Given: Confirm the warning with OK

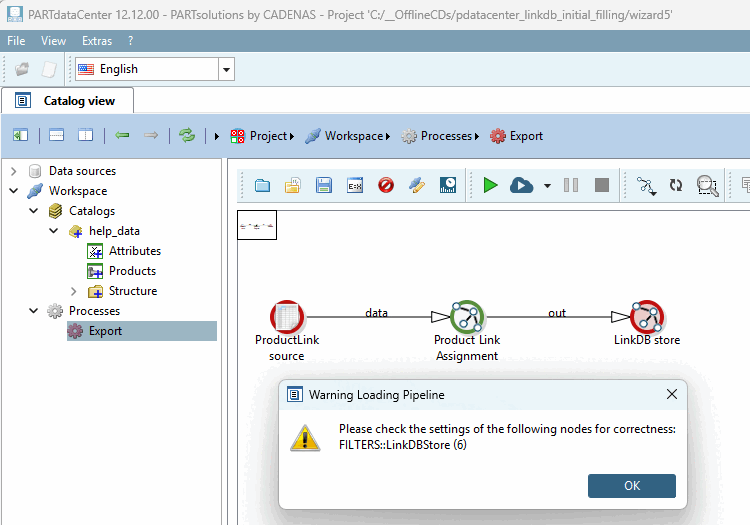Looking at the screenshot, I should click(631, 486).
